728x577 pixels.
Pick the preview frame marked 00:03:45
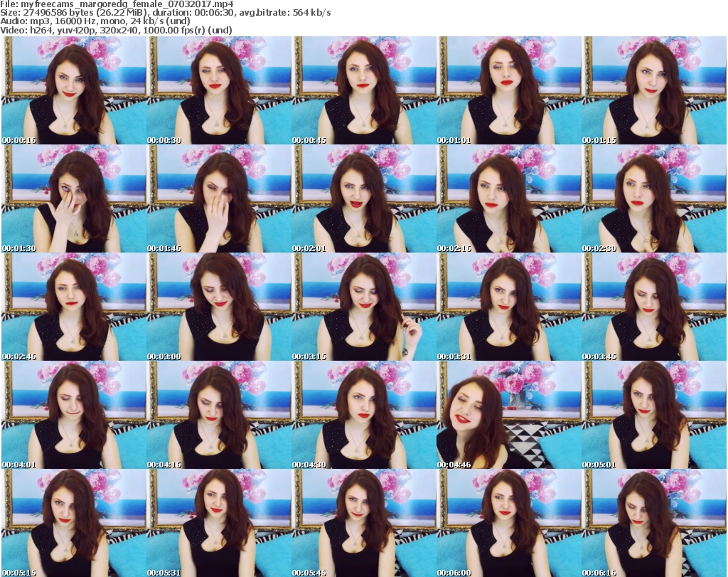point(654,307)
